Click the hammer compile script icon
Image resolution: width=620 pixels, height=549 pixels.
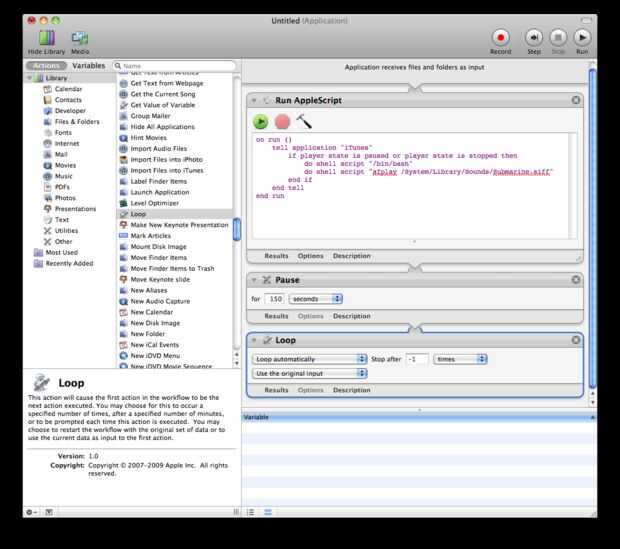pos(305,121)
